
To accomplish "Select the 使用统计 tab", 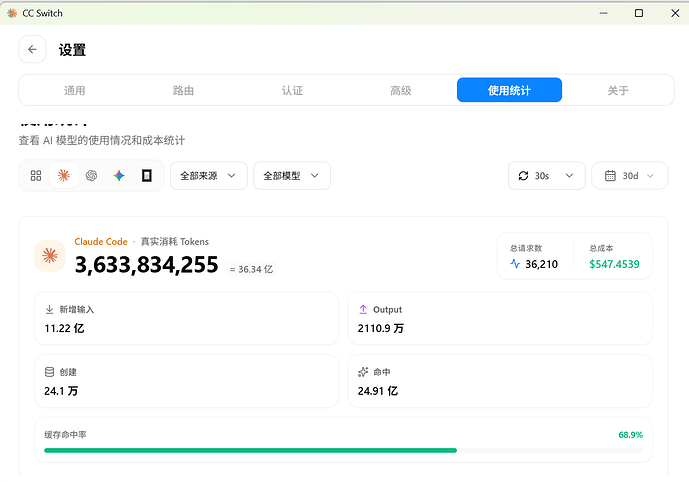I will (509, 90).
